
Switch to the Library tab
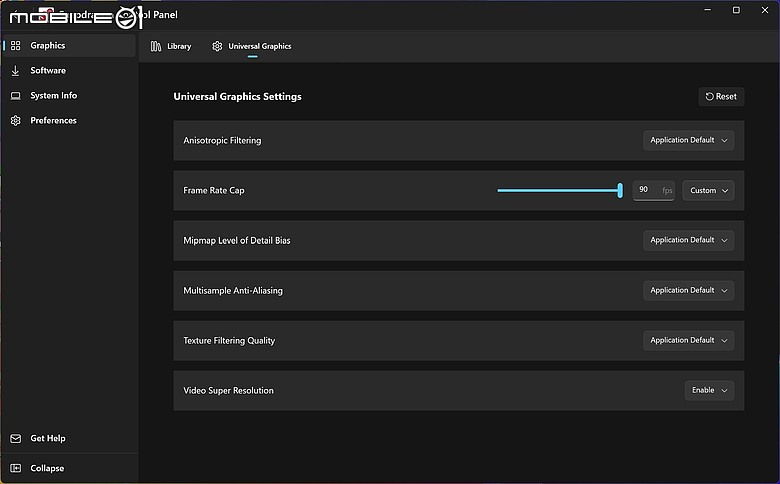(x=171, y=46)
